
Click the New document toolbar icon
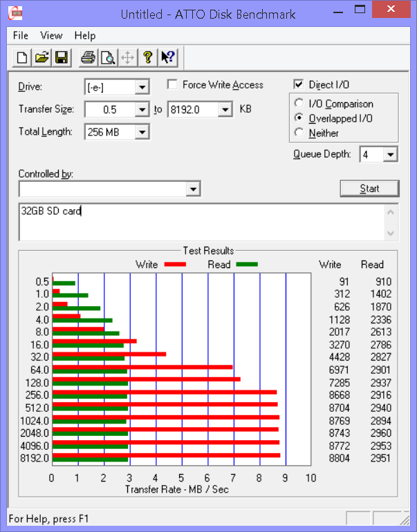(x=22, y=57)
